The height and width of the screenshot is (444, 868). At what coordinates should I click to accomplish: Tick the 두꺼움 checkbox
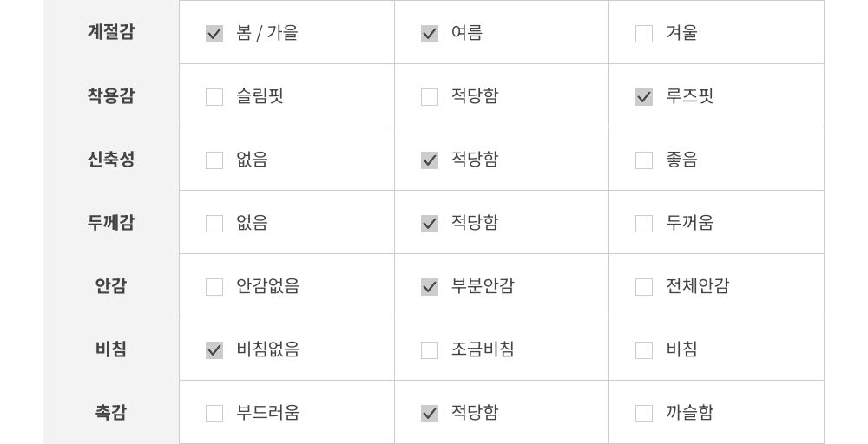(x=644, y=224)
